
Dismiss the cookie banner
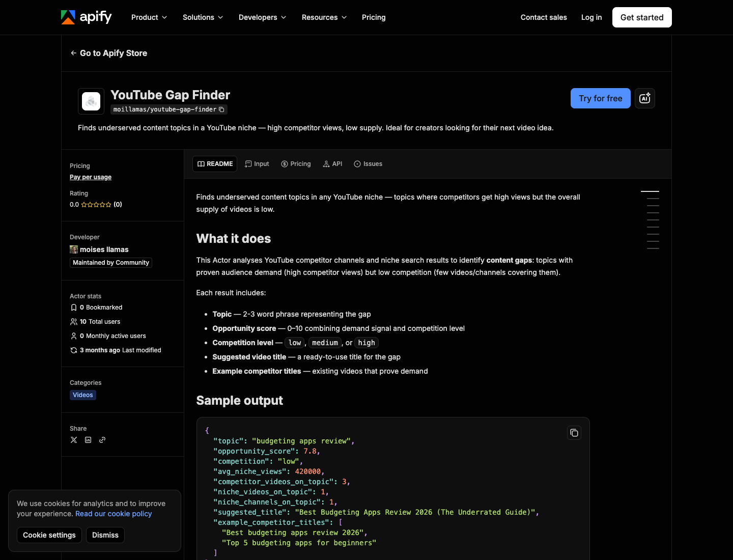105,535
